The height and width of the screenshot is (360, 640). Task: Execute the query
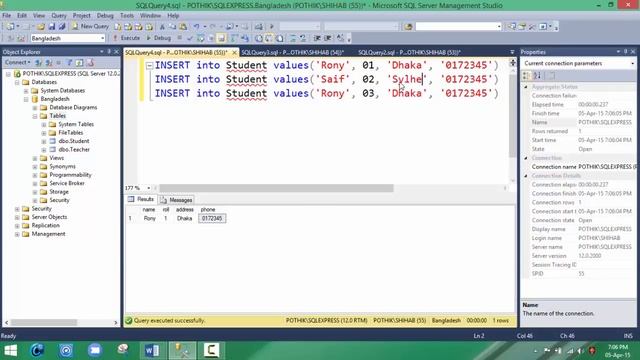click(127, 38)
